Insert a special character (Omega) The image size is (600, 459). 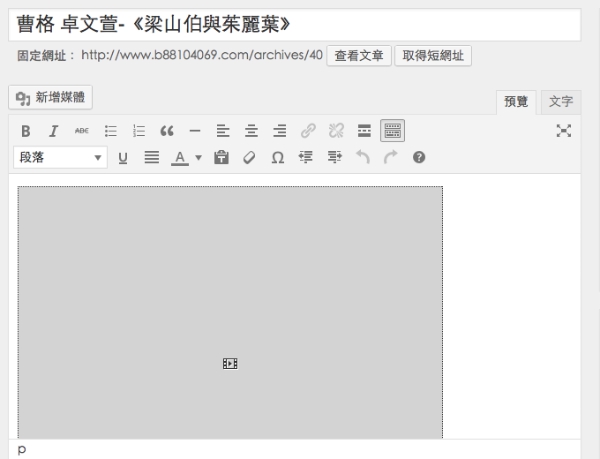278,157
